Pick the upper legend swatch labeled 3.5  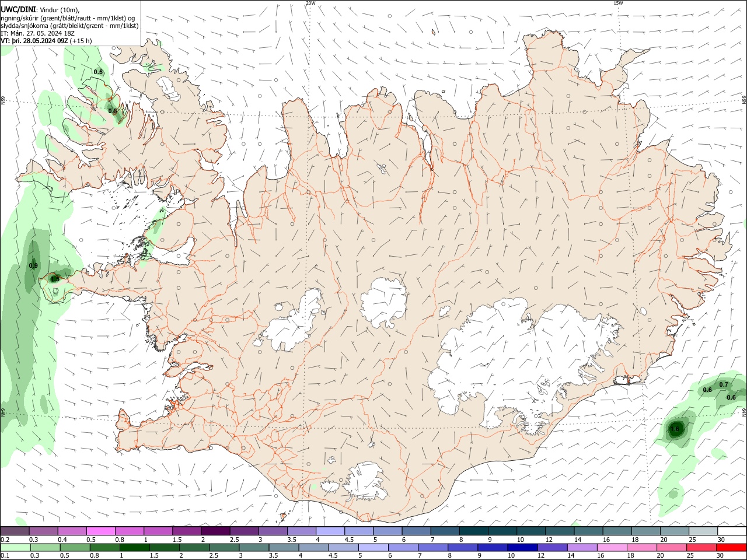[x=301, y=531]
